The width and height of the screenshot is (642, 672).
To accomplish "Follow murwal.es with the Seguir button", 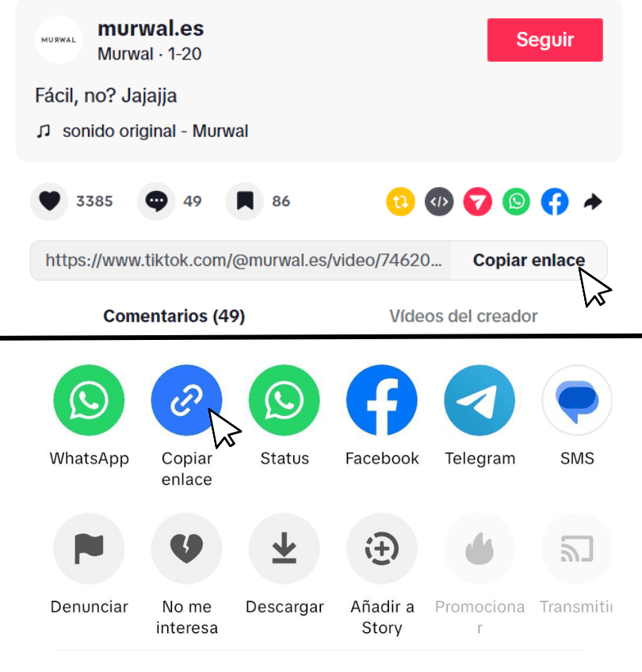I will 545,40.
